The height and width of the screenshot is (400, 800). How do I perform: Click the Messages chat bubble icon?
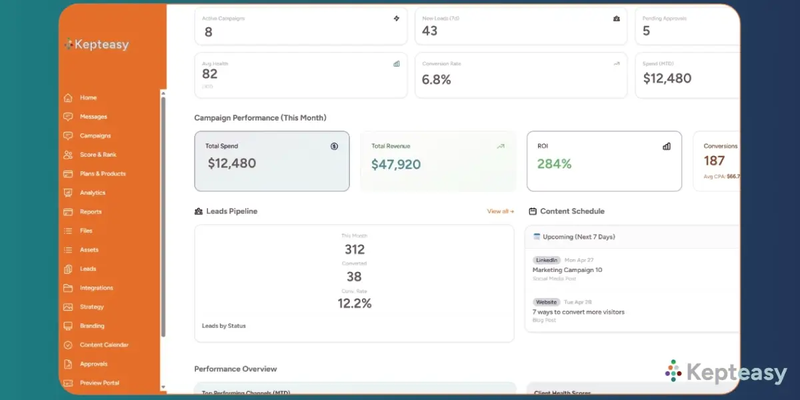[x=68, y=117]
